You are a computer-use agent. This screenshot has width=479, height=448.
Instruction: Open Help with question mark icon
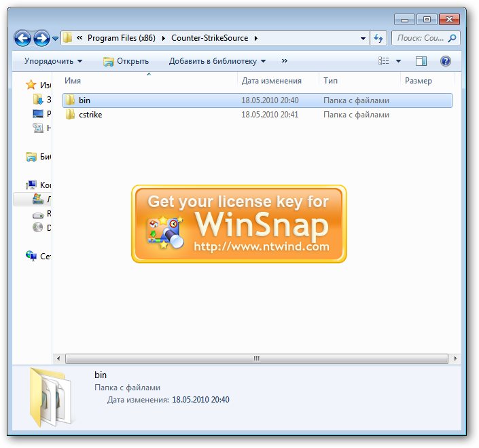[x=446, y=61]
